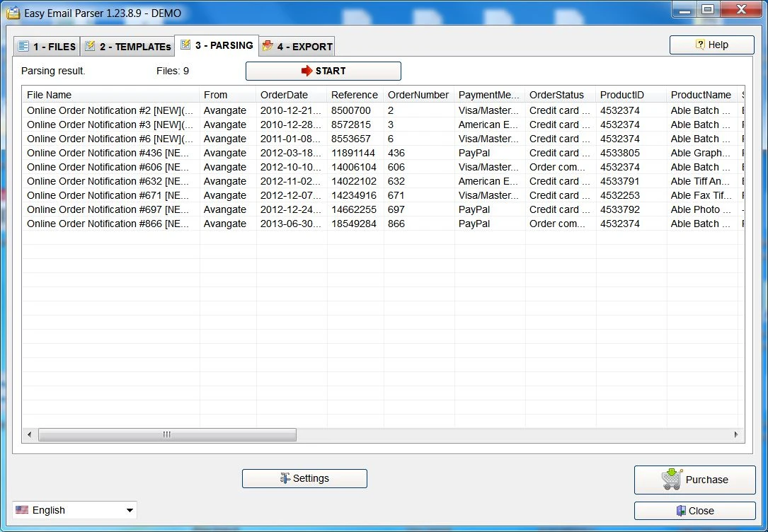Grab the horizontal scrollbar thumb
Screen dimensions: 768x532
tap(167, 434)
